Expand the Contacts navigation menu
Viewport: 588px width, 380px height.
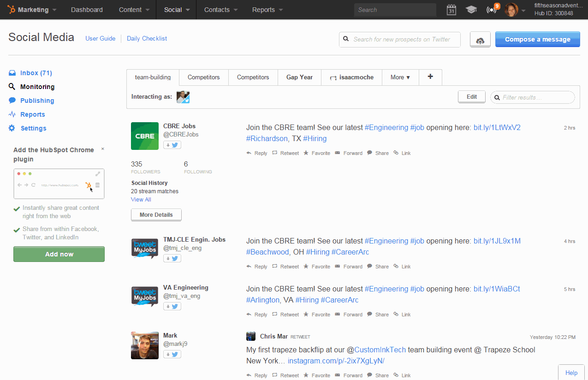(x=221, y=10)
